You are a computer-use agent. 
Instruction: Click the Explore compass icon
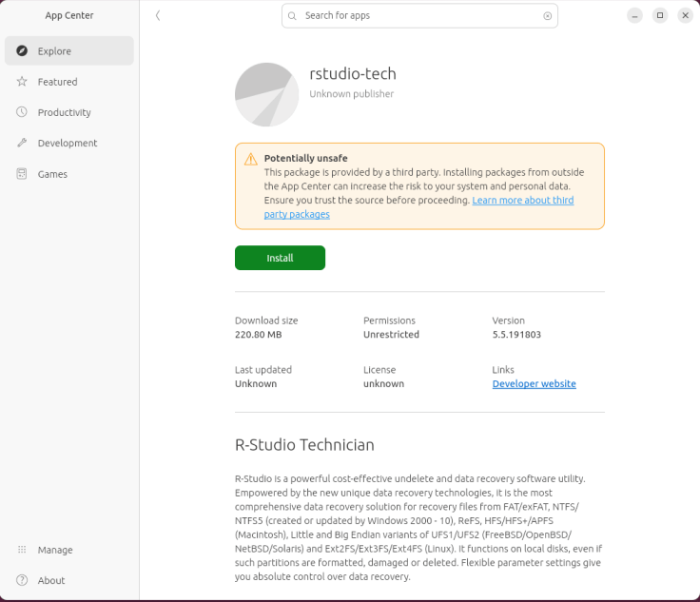22,50
